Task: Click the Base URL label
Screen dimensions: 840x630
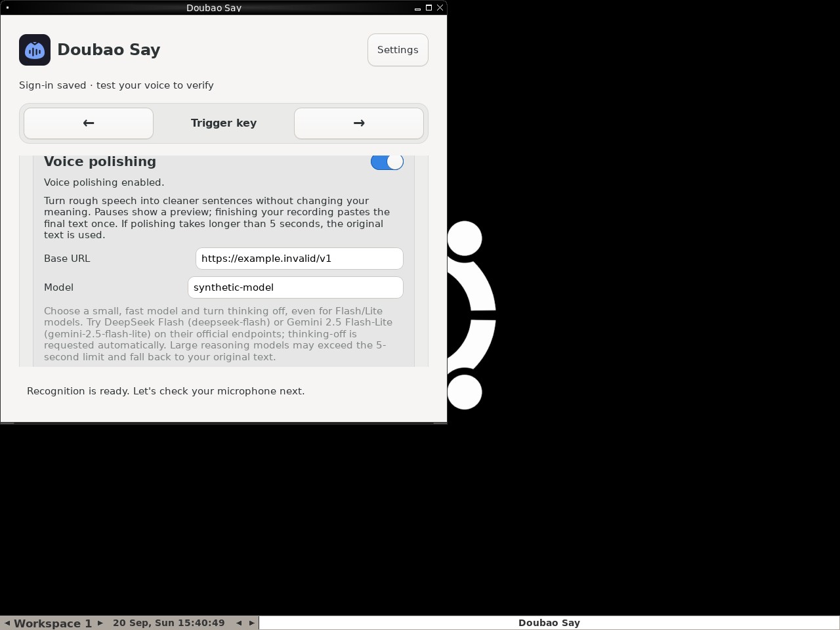Action: coord(67,259)
